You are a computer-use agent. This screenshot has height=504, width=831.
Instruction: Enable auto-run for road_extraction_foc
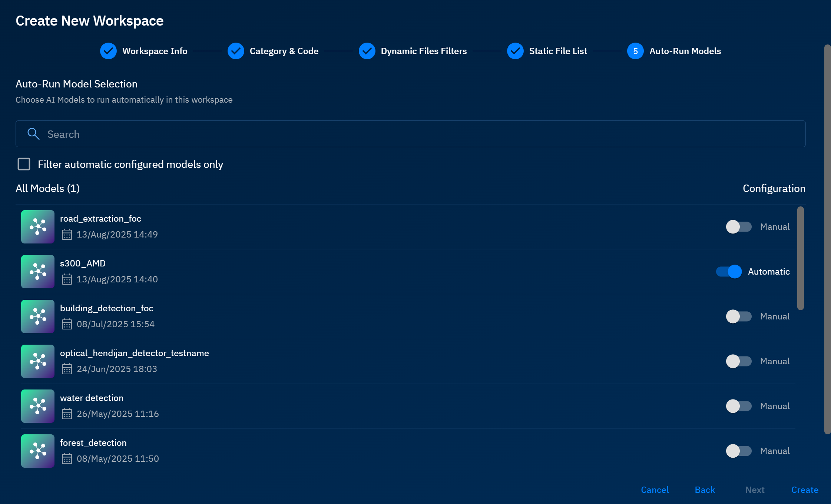738,227
